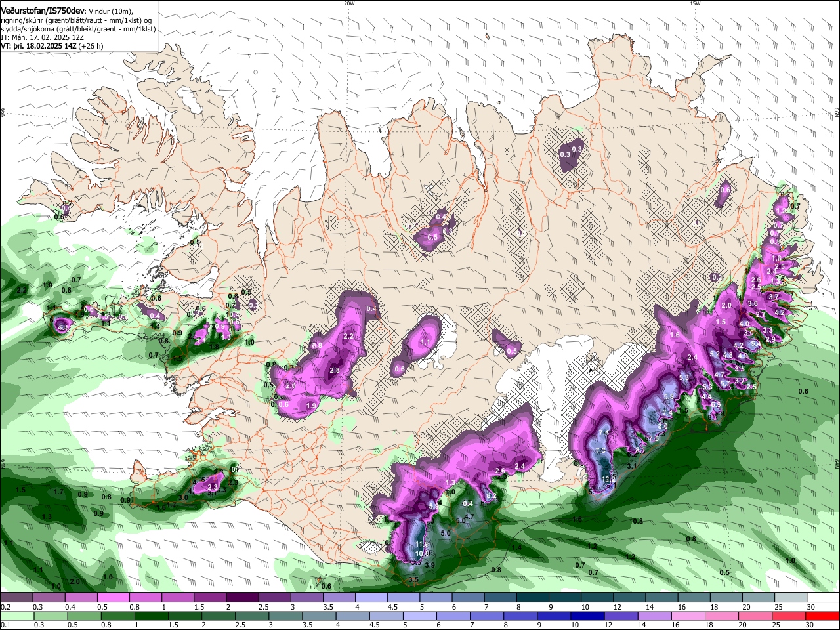Click the 0.2 label on snow legend
Viewport: 840px width, 630px height.
click(x=6, y=608)
